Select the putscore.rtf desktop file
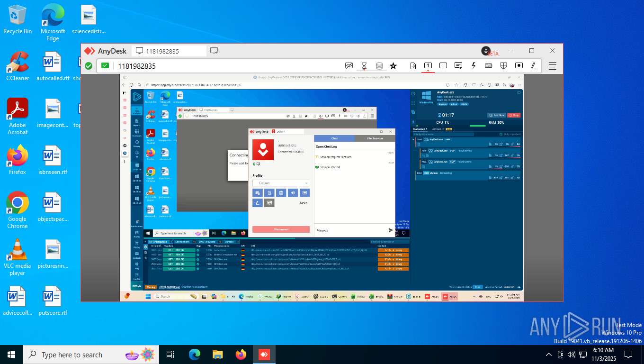The height and width of the screenshot is (364, 644). coord(53,301)
